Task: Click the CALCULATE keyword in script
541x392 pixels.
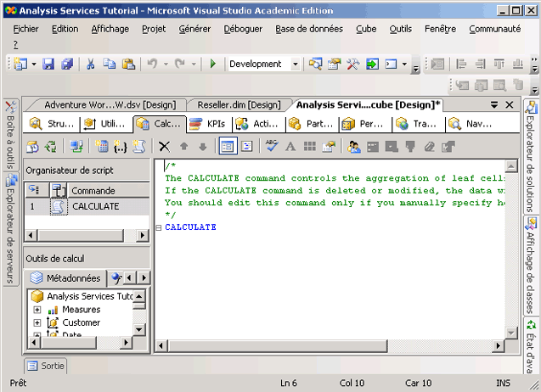Action: tap(190, 227)
